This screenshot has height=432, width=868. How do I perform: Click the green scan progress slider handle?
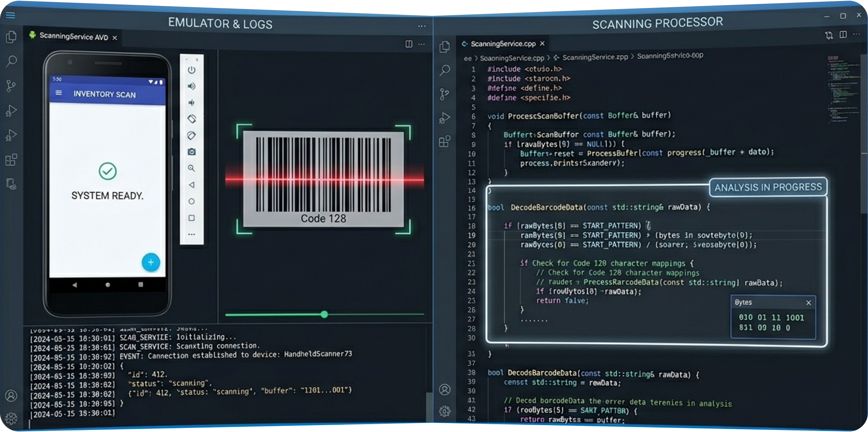324,314
